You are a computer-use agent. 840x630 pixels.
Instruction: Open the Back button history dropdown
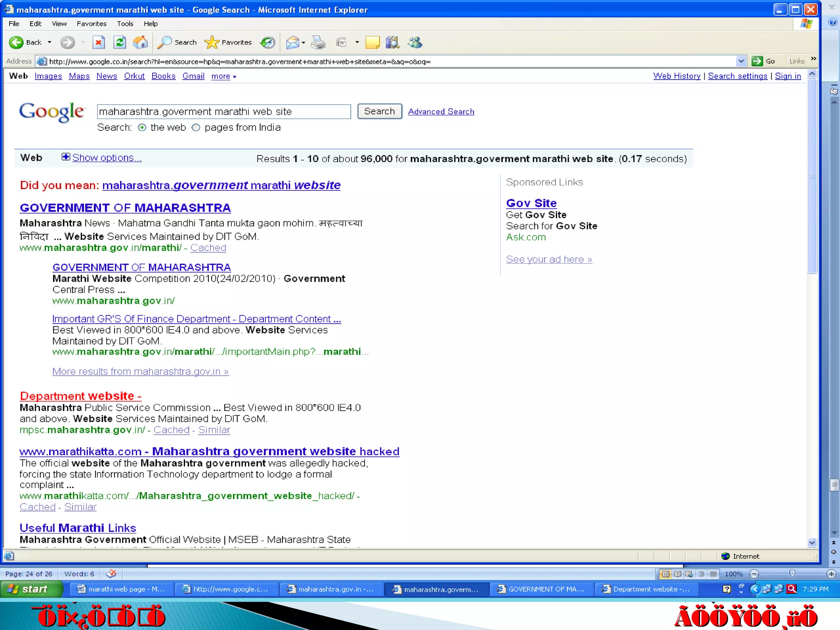pos(50,42)
